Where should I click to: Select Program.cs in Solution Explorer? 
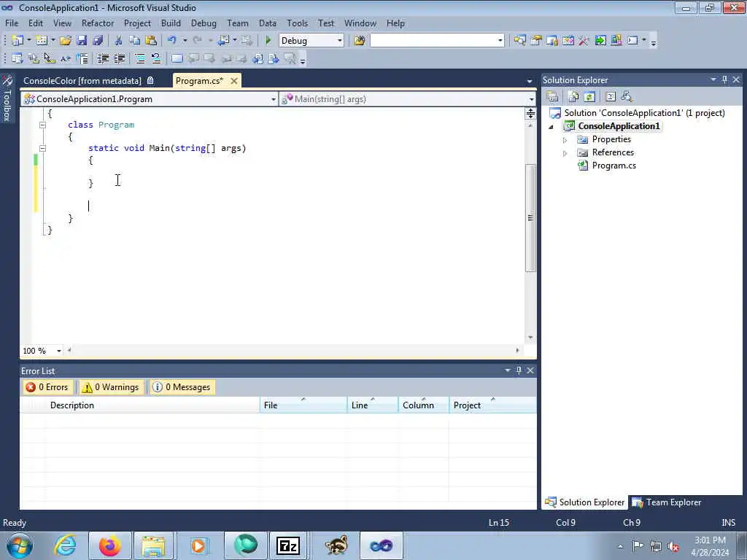614,166
